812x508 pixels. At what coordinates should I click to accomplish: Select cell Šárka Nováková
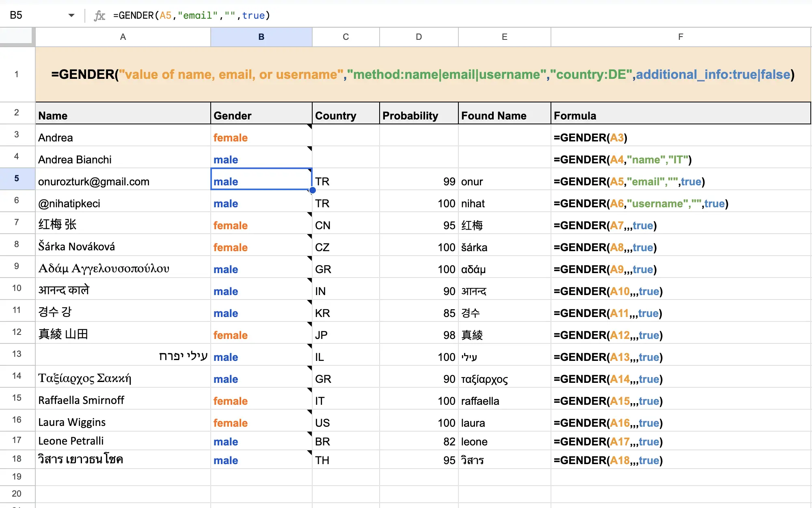[x=123, y=245]
